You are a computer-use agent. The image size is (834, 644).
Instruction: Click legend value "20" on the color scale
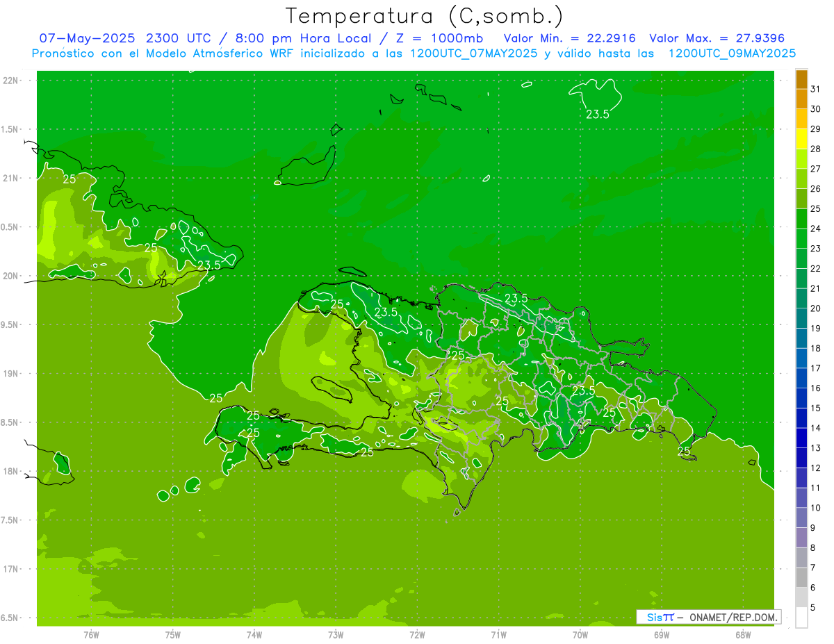pos(815,308)
